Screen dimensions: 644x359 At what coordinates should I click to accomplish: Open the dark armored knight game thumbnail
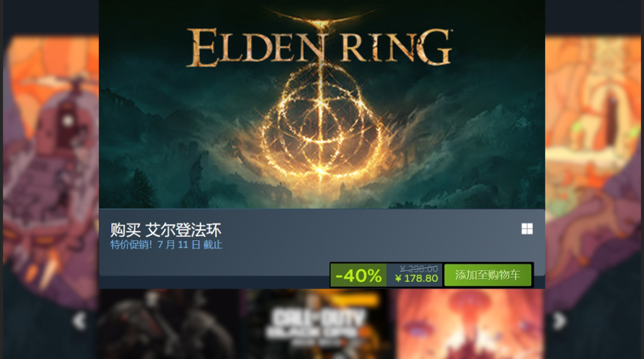tap(169, 324)
